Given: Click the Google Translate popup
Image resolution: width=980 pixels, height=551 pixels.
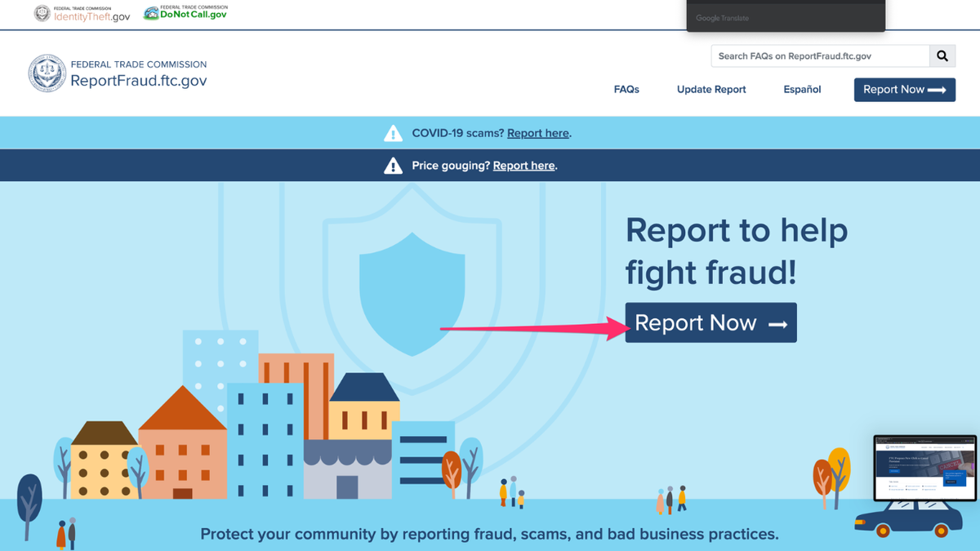Looking at the screenshot, I should [x=786, y=16].
